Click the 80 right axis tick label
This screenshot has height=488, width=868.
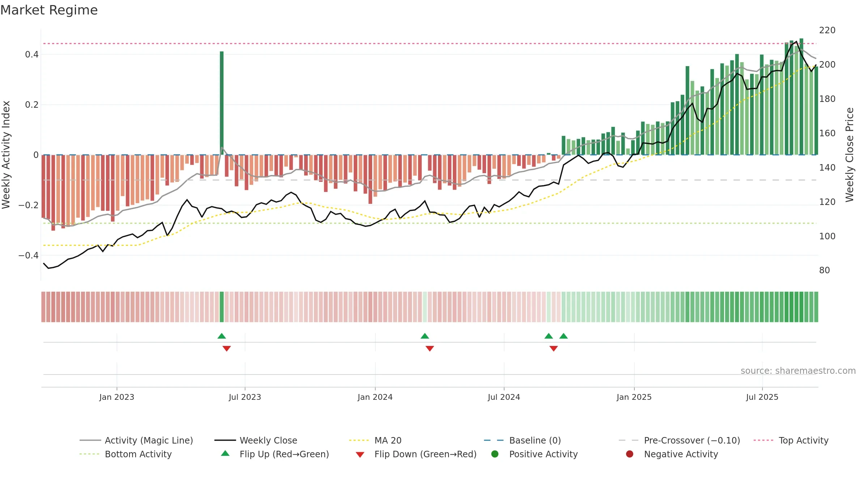click(825, 270)
